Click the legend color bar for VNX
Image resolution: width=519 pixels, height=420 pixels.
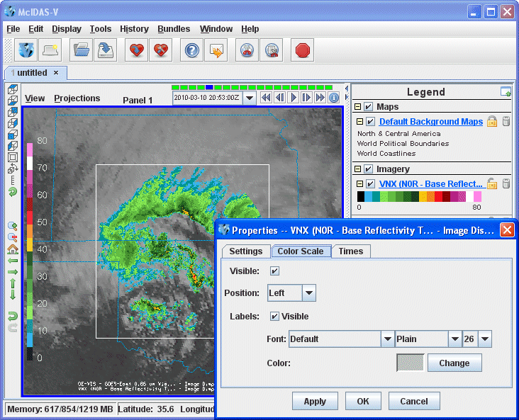[419, 196]
